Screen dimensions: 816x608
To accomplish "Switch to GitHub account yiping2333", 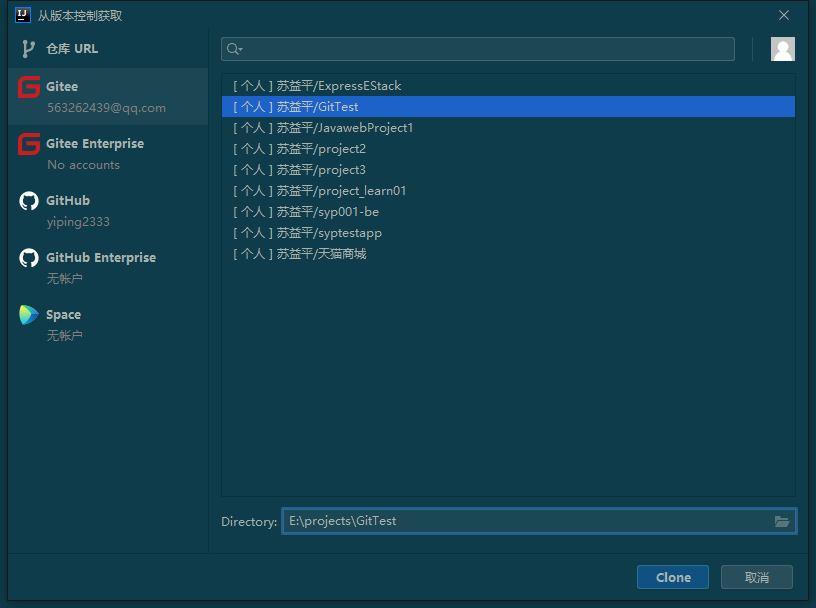I will (x=108, y=211).
